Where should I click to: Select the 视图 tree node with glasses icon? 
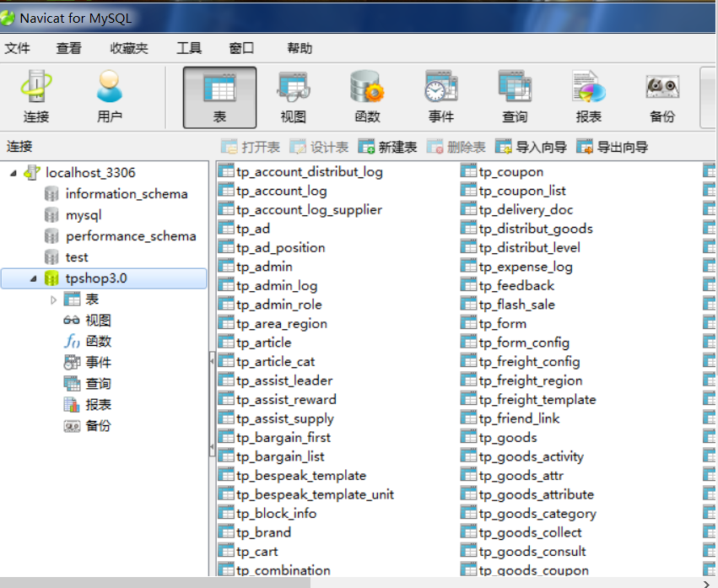[x=72, y=321]
